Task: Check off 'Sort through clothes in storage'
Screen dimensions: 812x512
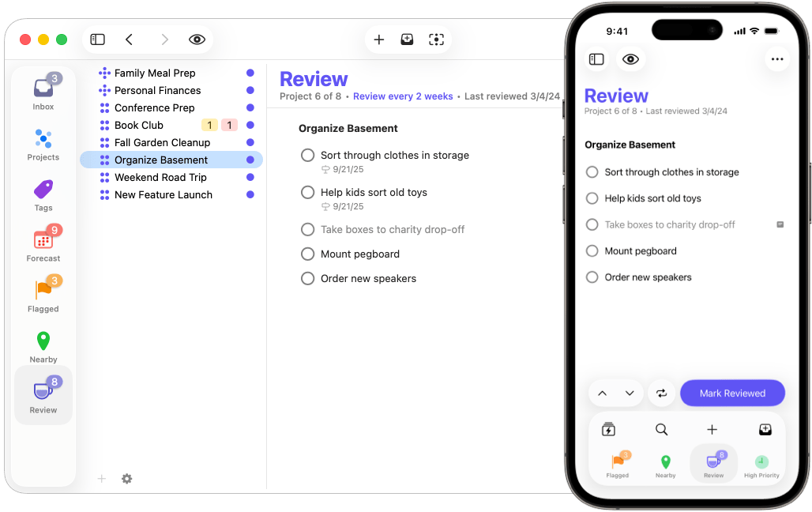Action: point(307,155)
